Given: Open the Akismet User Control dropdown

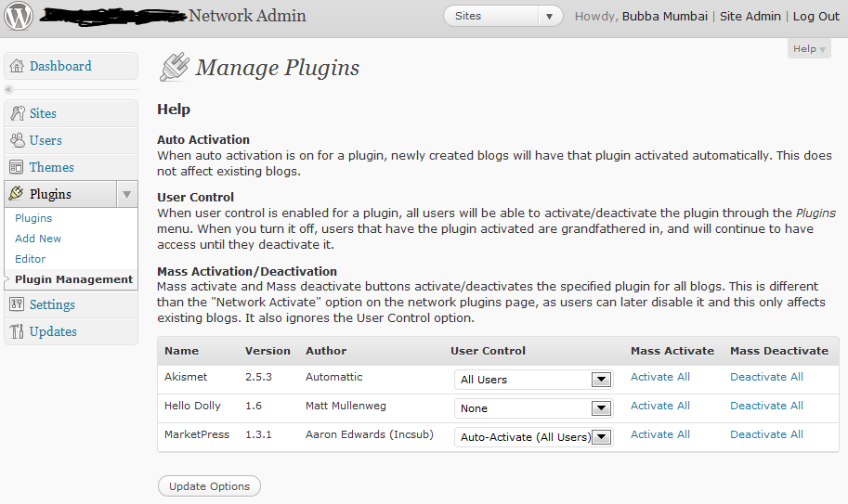Looking at the screenshot, I should (533, 380).
